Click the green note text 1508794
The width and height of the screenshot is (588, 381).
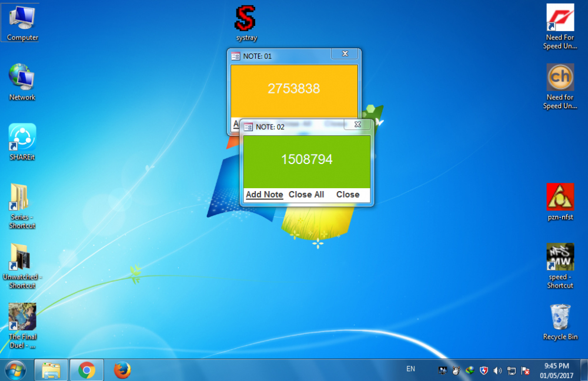pyautogui.click(x=307, y=159)
